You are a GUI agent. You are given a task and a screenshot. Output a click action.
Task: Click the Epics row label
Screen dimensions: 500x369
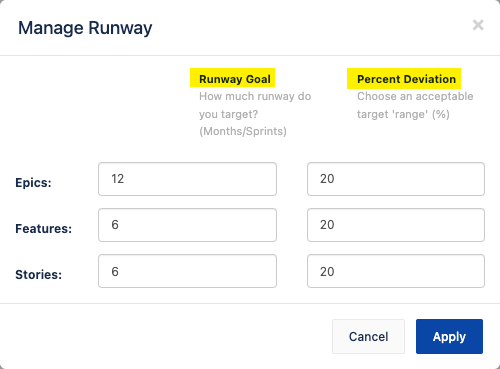[x=33, y=183]
